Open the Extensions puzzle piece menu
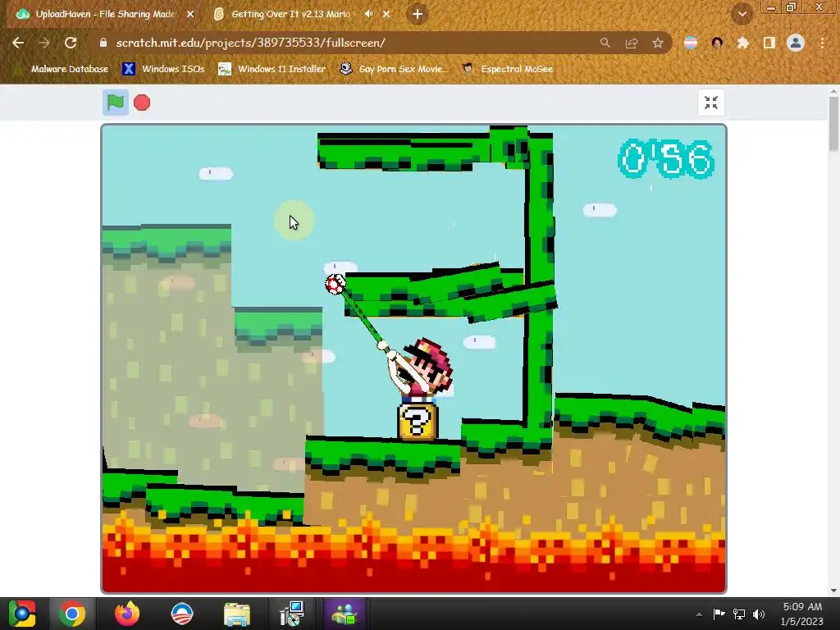The height and width of the screenshot is (630, 840). [x=743, y=43]
